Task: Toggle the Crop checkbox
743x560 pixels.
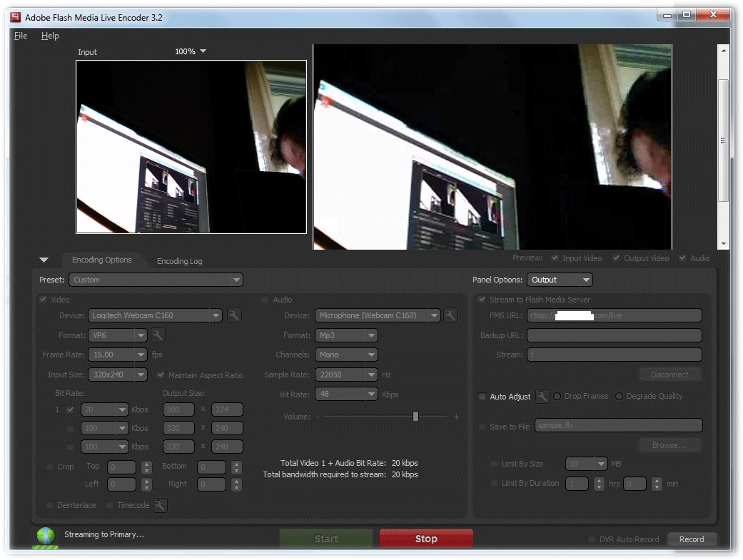Action: [49, 467]
